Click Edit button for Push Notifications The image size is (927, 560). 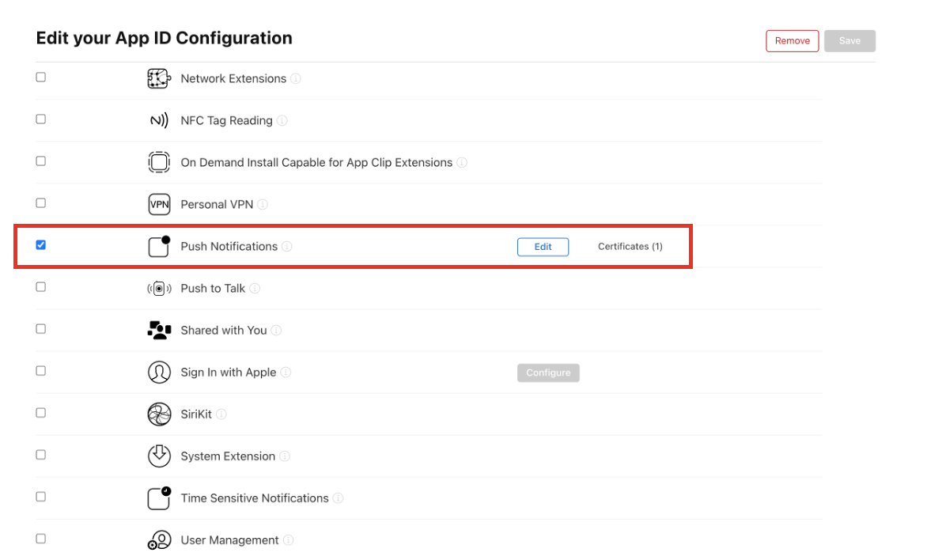tap(543, 247)
